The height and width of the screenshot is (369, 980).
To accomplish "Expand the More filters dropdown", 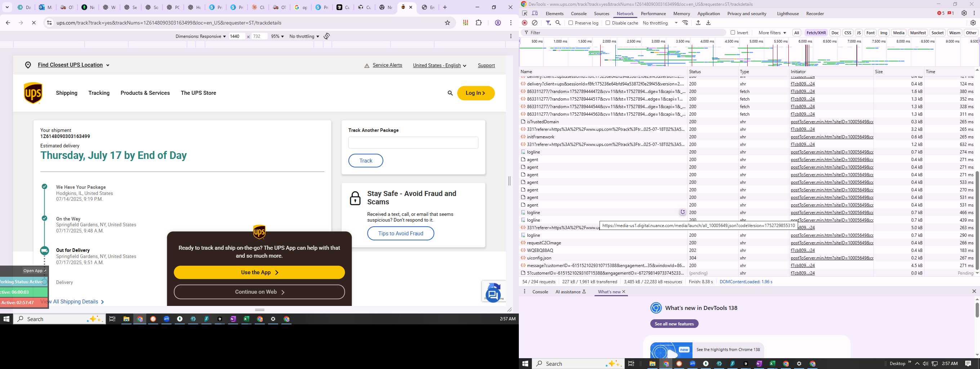I will [x=772, y=33].
